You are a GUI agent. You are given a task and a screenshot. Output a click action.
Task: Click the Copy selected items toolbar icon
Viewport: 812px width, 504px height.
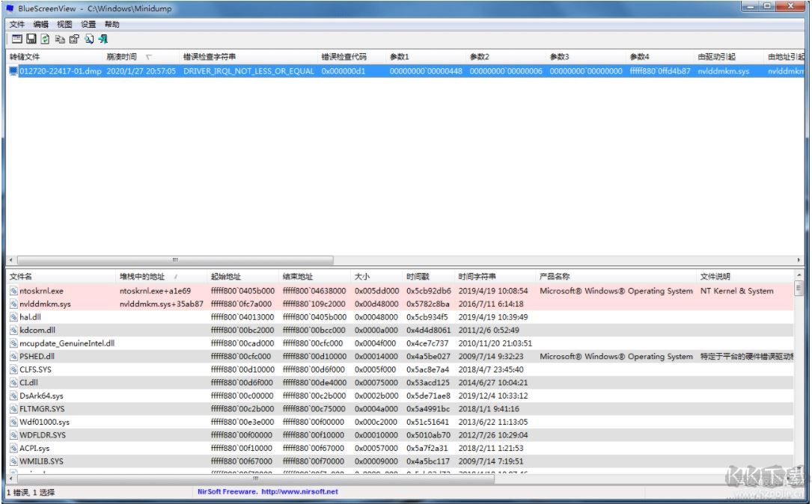click(x=59, y=39)
